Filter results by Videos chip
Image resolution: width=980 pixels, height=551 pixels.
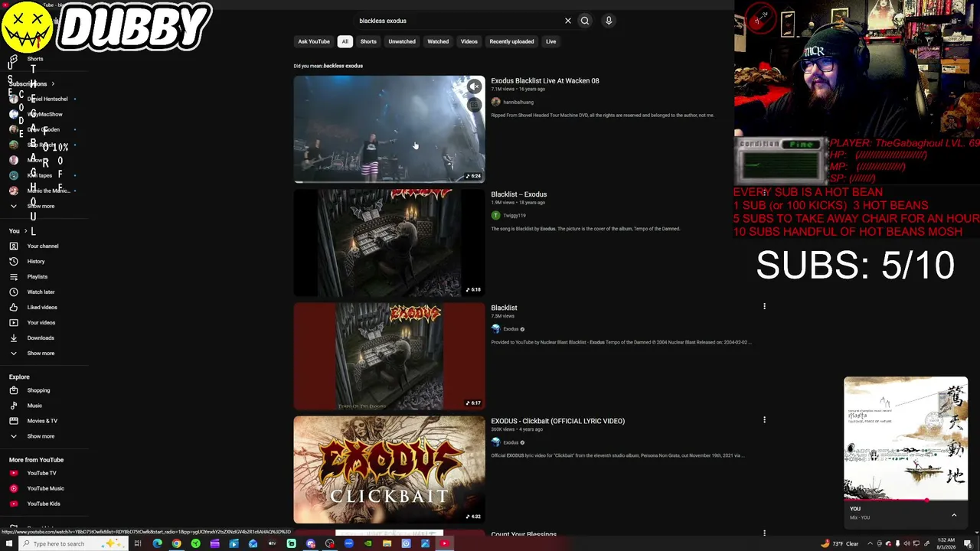coord(469,41)
